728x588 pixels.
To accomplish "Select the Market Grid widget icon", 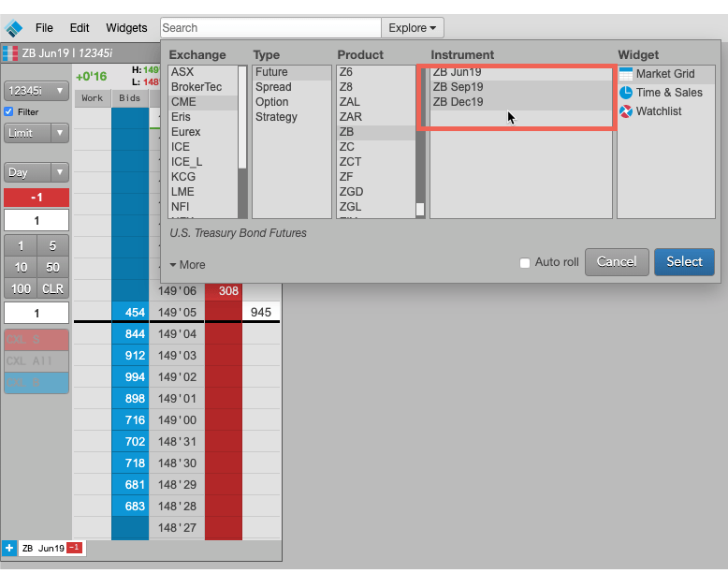I will pos(626,74).
